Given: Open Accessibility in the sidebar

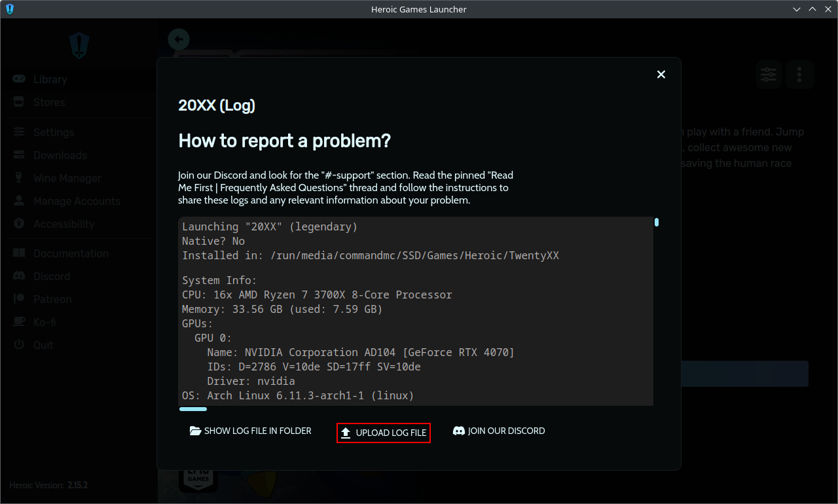Looking at the screenshot, I should pos(64,224).
